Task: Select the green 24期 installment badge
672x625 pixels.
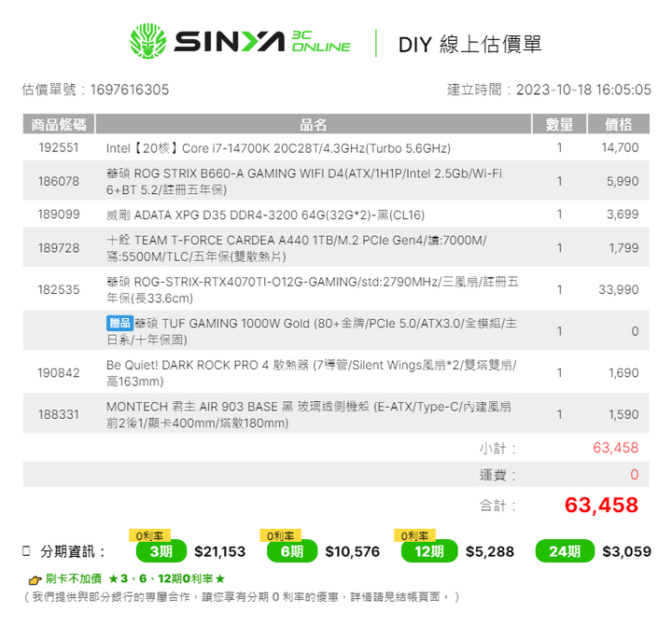Action: pyautogui.click(x=565, y=551)
